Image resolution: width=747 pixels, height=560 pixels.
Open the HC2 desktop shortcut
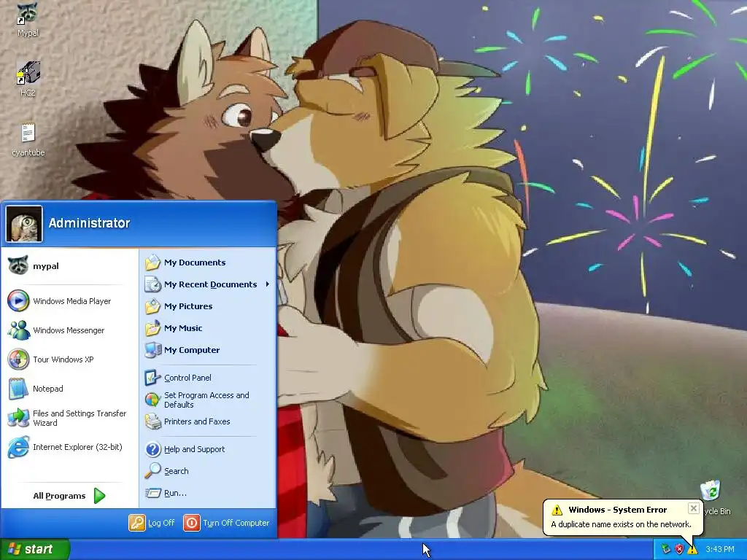28,79
